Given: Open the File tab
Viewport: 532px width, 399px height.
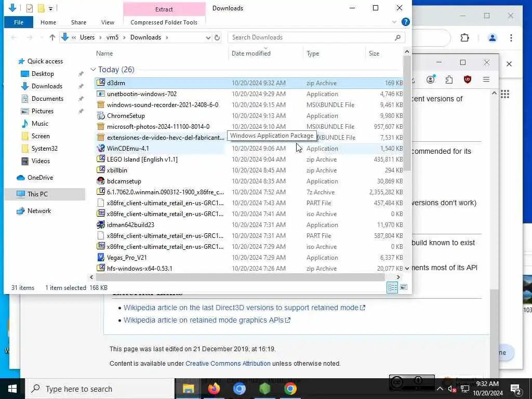Looking at the screenshot, I should click(x=19, y=22).
